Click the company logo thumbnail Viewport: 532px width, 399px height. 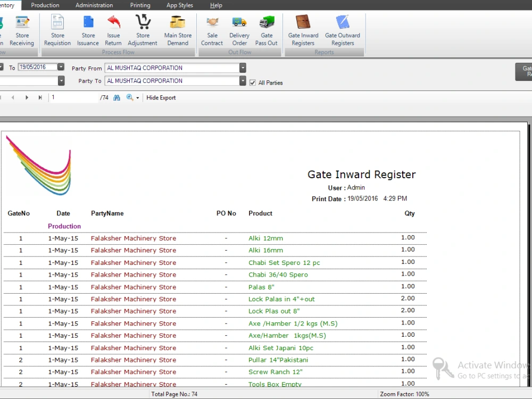(x=39, y=165)
